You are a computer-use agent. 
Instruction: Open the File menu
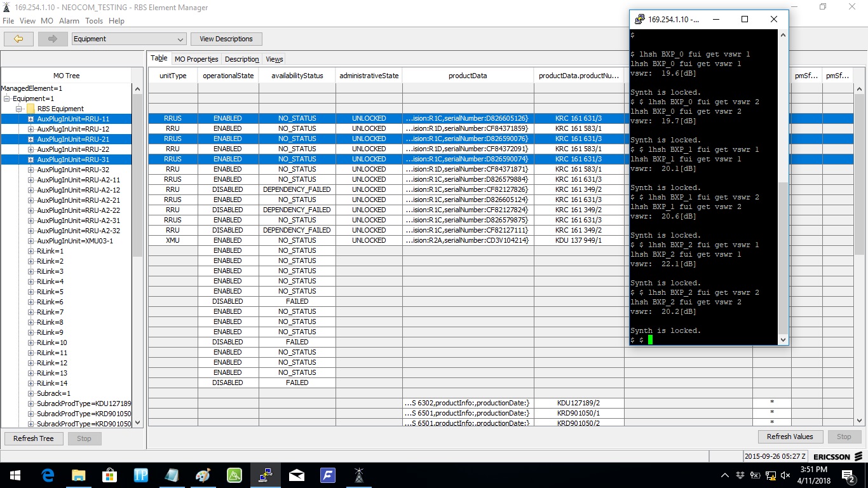8,21
